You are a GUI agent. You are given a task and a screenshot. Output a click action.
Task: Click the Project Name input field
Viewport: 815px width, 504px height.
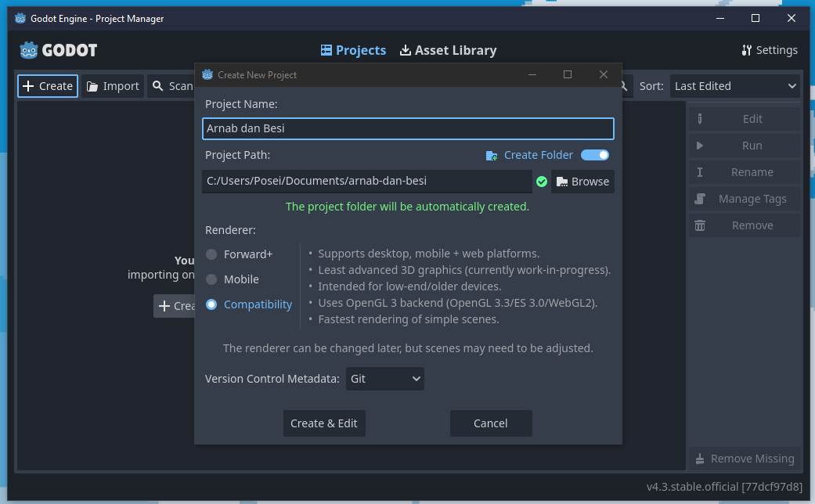pos(408,128)
